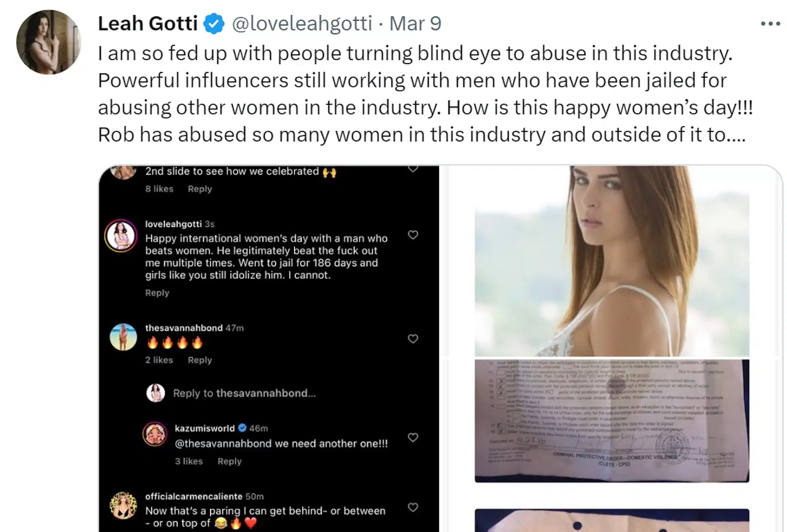
Task: Open the thesavannahbond beach avatar
Action: coord(123,337)
